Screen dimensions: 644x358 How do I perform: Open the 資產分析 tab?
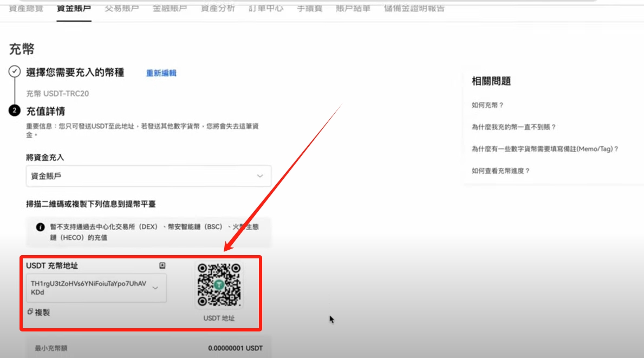pos(218,8)
